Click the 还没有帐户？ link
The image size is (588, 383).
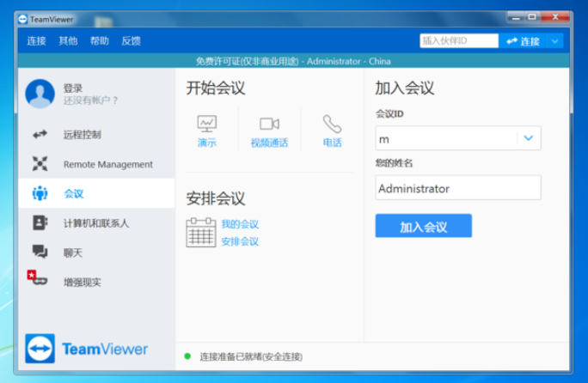[90, 100]
